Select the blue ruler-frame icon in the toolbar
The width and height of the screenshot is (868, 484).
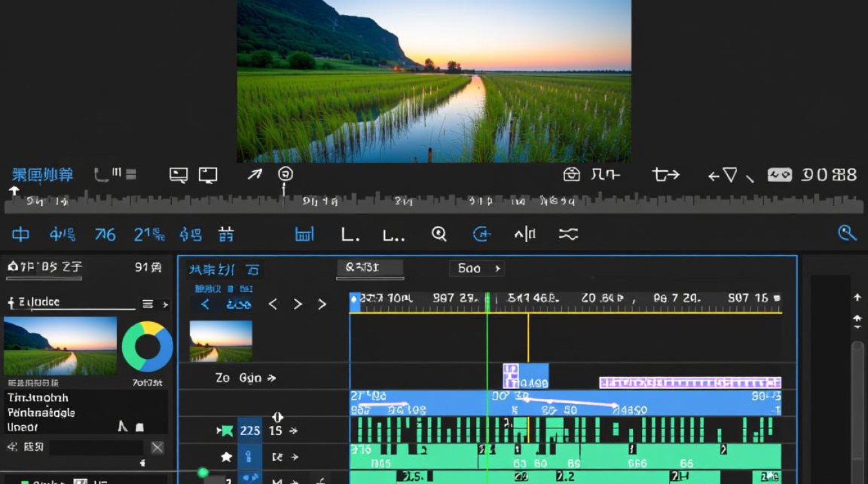pyautogui.click(x=304, y=234)
